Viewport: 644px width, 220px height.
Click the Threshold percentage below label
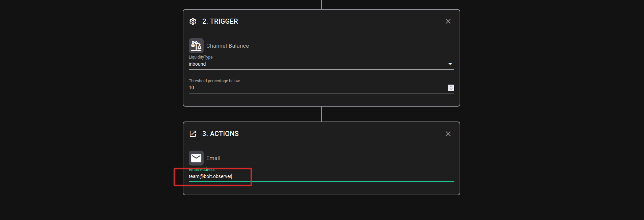coord(214,81)
